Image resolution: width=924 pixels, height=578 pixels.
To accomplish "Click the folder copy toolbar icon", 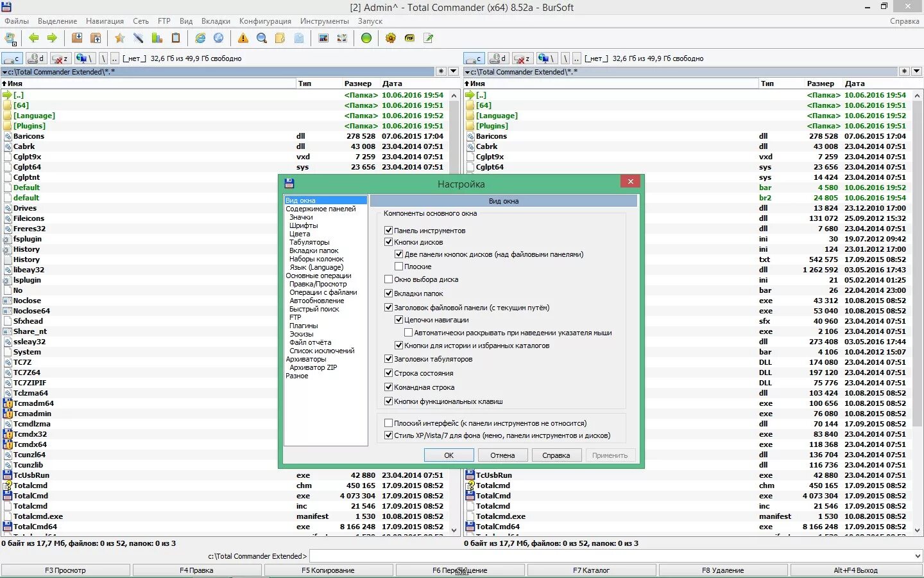I will coord(280,38).
